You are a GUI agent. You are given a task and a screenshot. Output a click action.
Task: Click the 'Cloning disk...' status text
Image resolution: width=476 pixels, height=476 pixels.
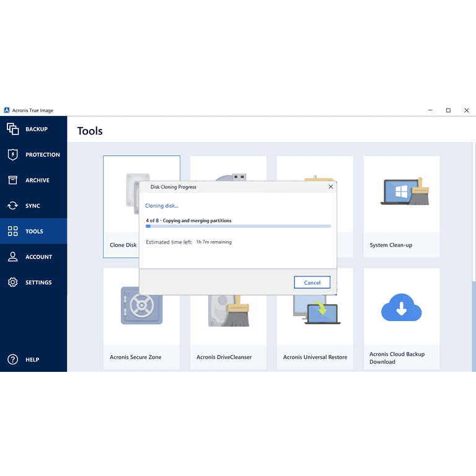click(x=162, y=206)
